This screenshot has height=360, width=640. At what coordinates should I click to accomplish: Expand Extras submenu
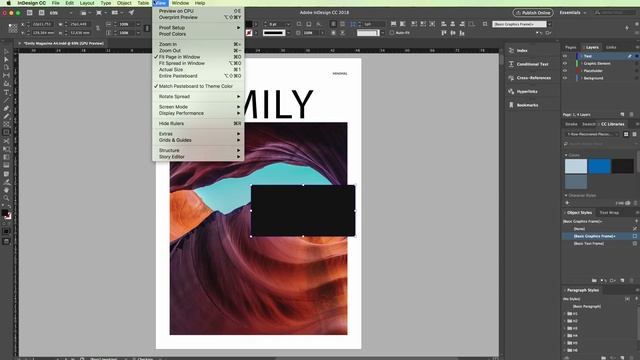(198, 134)
